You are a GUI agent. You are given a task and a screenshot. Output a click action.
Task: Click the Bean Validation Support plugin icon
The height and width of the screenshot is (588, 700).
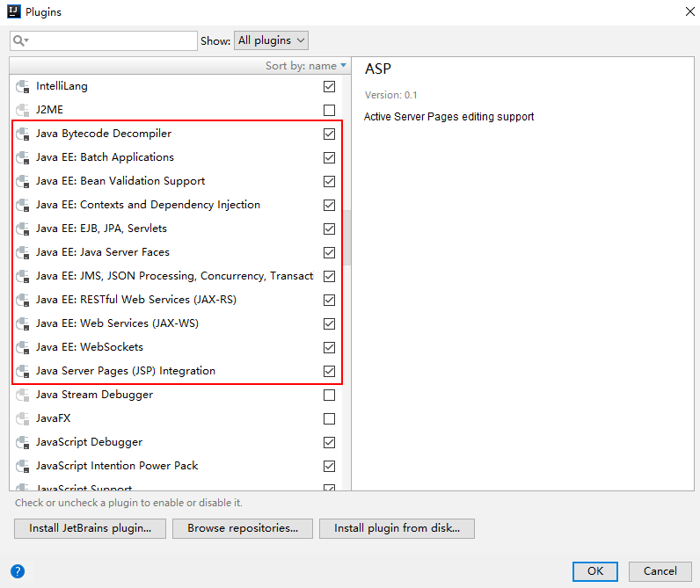click(22, 181)
